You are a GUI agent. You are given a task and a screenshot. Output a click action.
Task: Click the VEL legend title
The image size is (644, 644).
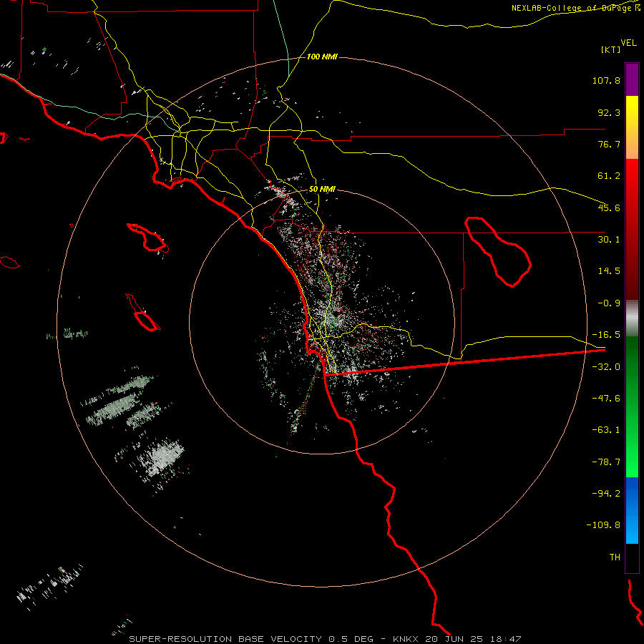(x=628, y=43)
